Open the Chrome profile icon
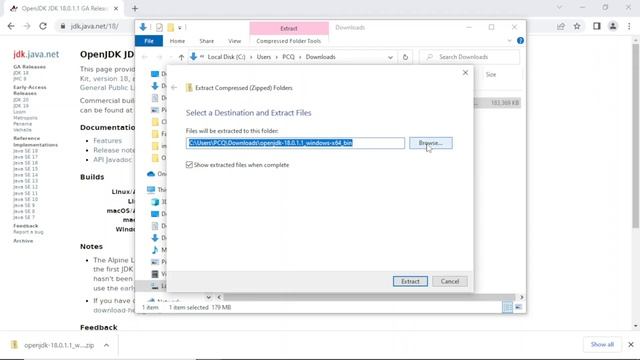Screen dimensions: 640x360 pyautogui.click(x=613, y=26)
